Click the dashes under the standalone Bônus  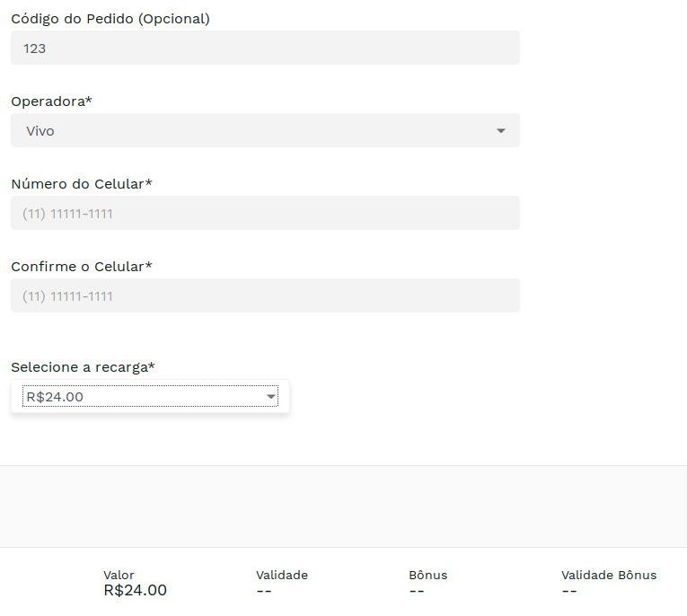pyautogui.click(x=417, y=591)
